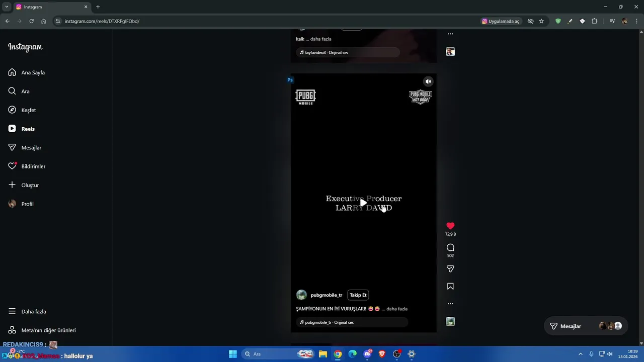644x362 pixels.
Task: Open Ana Sayfa from Instagram sidebar
Action: point(27,72)
